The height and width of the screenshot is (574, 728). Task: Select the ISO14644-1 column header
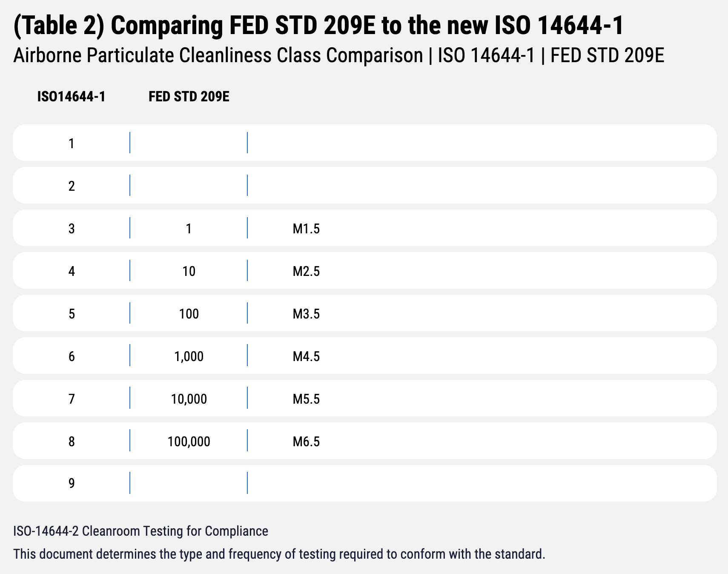tap(71, 97)
